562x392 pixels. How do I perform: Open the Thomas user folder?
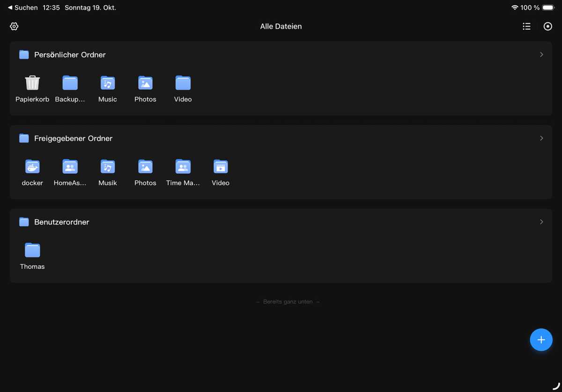32,251
